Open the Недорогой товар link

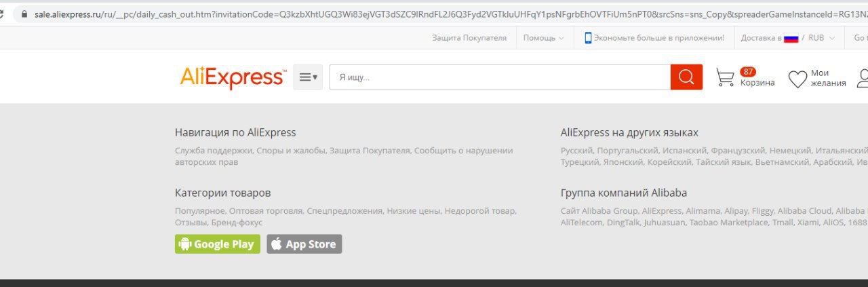[x=480, y=211]
